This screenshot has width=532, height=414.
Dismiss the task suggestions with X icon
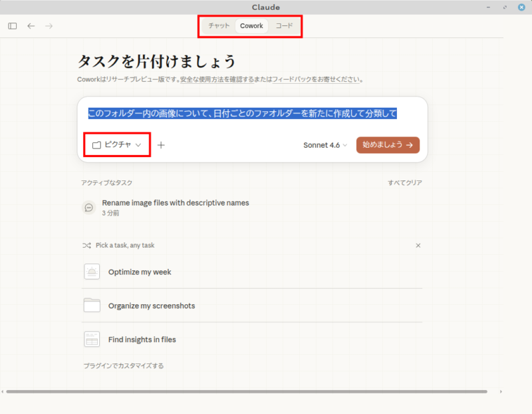click(418, 246)
